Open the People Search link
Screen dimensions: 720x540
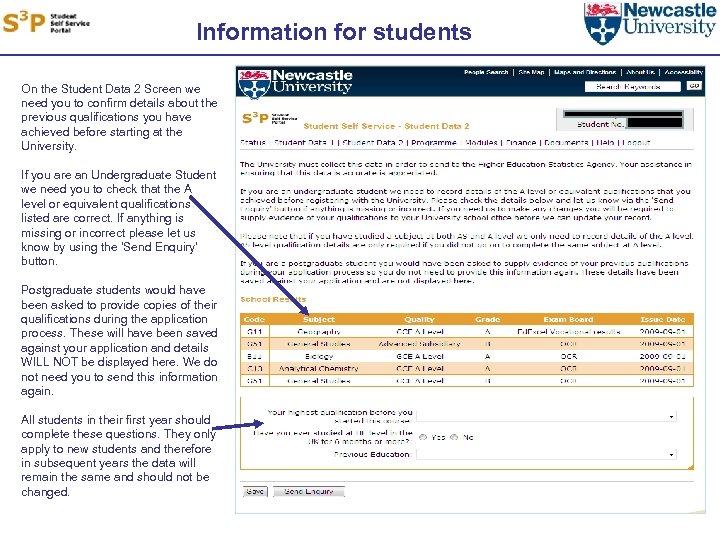486,72
